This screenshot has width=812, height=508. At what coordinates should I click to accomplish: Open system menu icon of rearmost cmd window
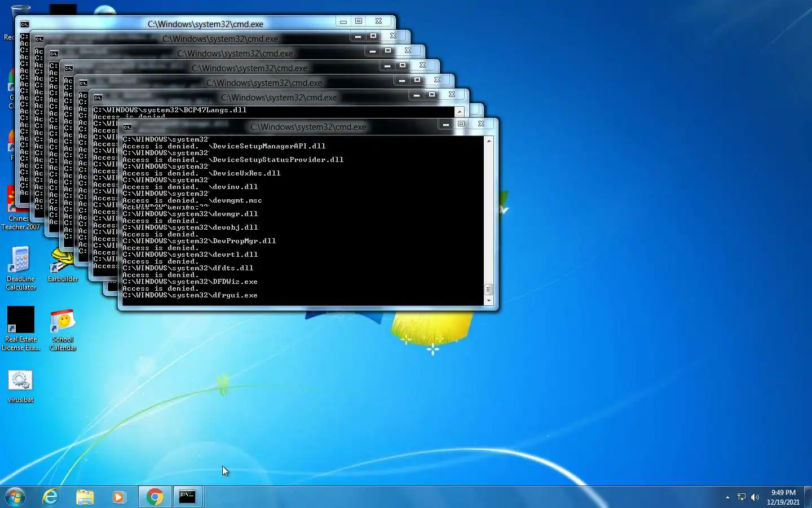pyautogui.click(x=25, y=24)
